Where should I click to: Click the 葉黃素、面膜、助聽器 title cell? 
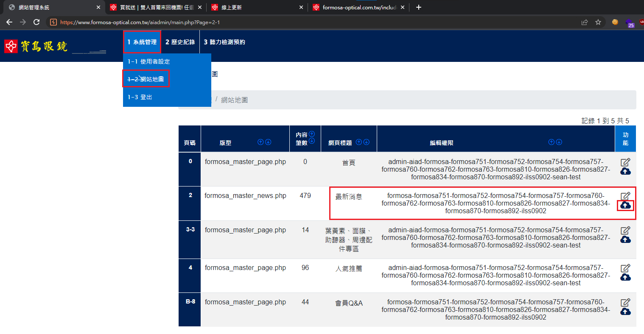(x=349, y=240)
